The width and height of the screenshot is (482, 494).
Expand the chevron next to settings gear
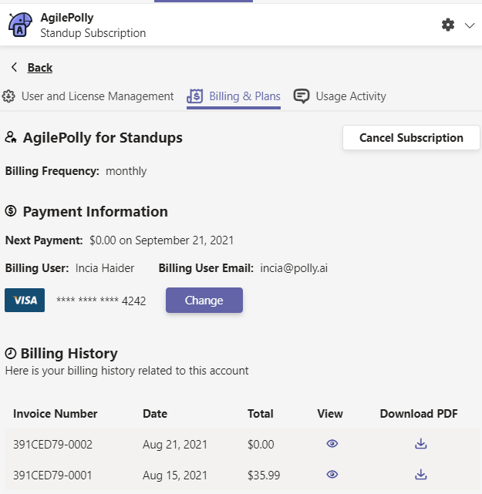pos(470,25)
